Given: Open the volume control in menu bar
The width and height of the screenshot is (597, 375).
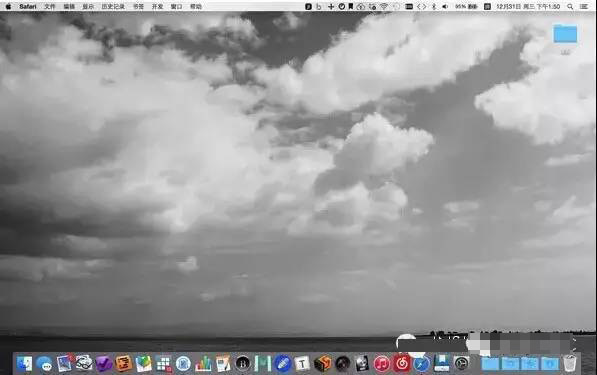Looking at the screenshot, I should point(445,6).
